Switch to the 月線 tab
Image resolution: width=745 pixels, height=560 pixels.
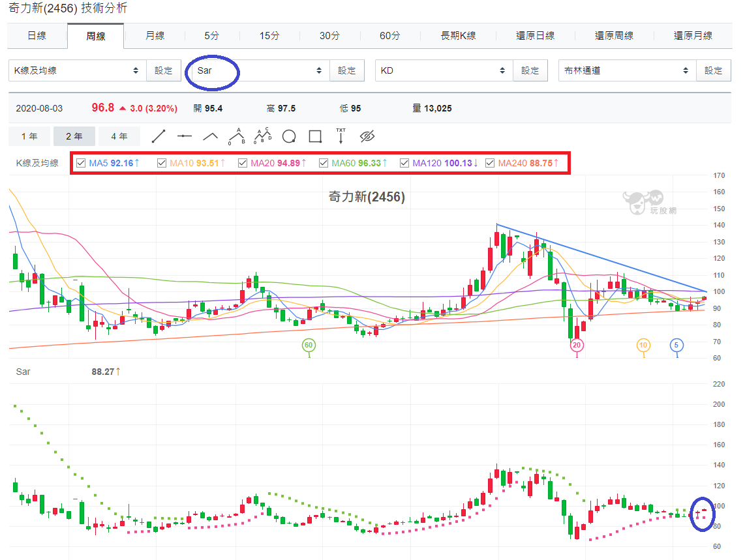[x=155, y=36]
